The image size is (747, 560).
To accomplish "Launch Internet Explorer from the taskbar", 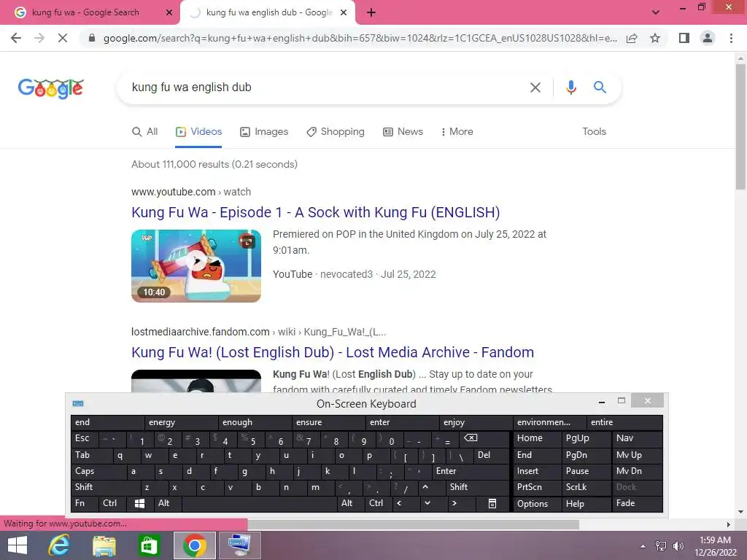I will (x=59, y=545).
